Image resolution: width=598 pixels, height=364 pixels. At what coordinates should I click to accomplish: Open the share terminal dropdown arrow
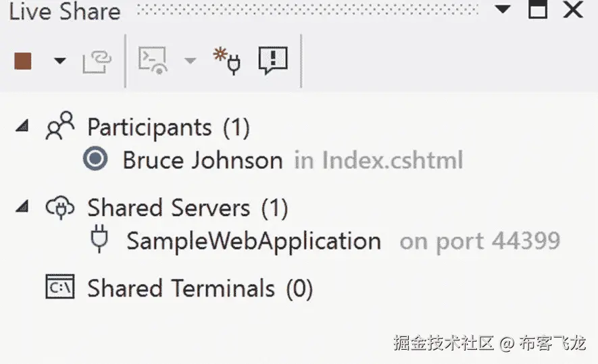click(190, 61)
